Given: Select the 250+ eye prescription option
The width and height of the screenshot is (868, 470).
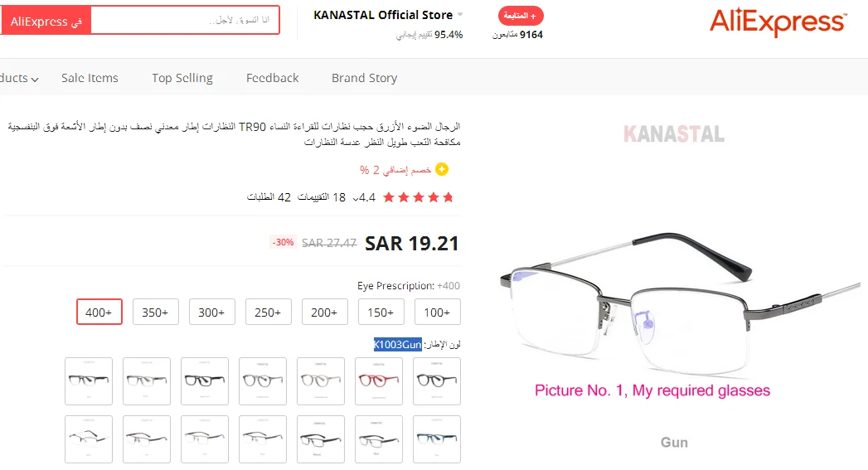Looking at the screenshot, I should point(268,313).
